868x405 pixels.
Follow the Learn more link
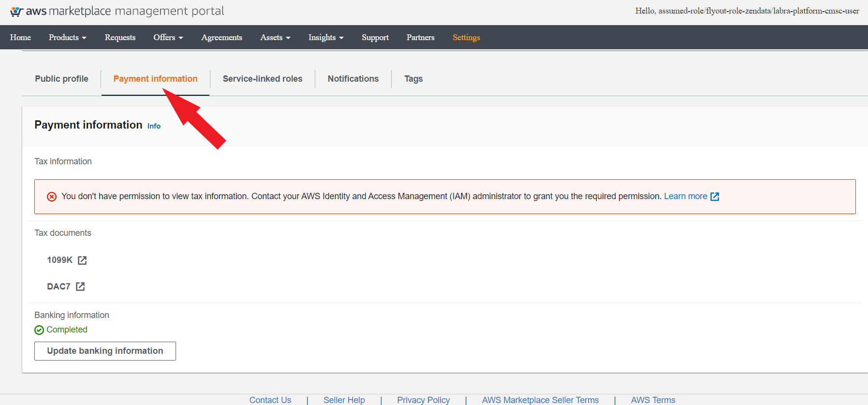click(x=685, y=196)
